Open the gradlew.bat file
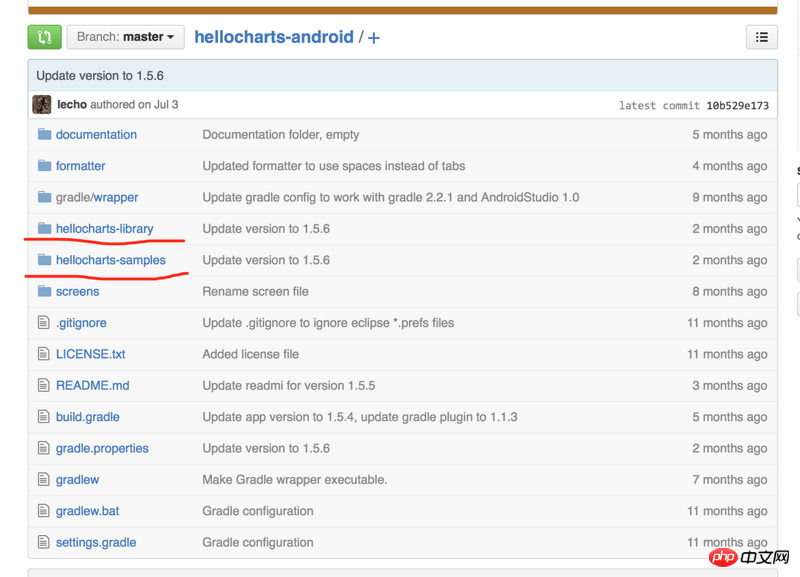 pyautogui.click(x=88, y=511)
